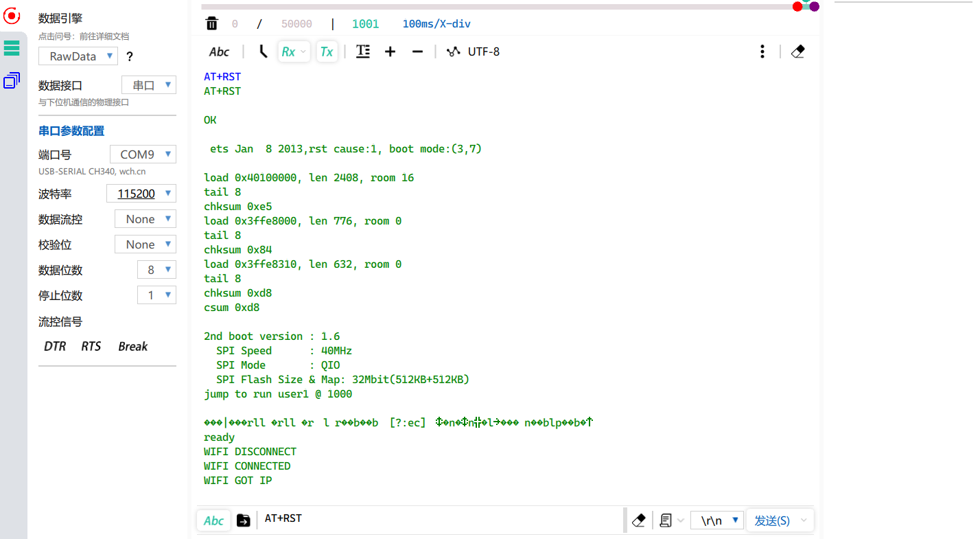This screenshot has width=980, height=539.
Task: Toggle the RTS flow control signal
Action: click(91, 347)
